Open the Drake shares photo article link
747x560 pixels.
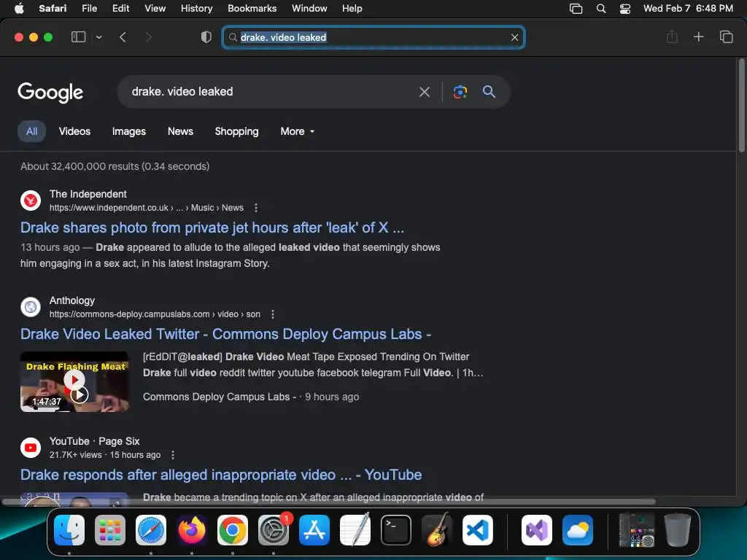(x=212, y=227)
